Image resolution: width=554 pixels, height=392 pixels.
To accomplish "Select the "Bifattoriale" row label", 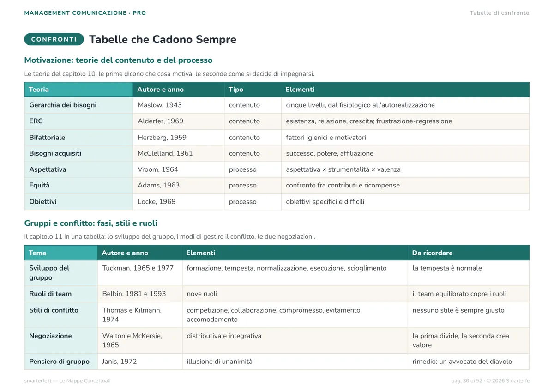I will click(78, 138).
